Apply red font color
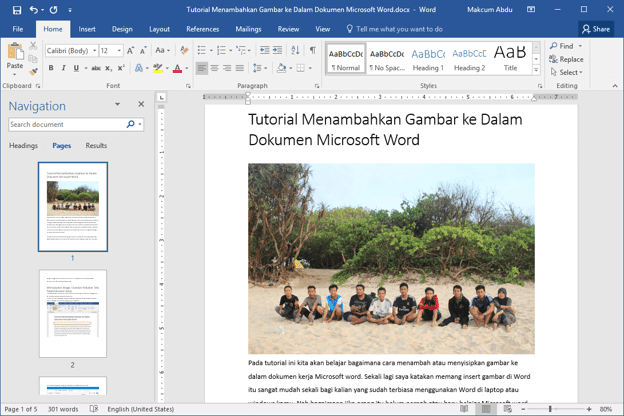This screenshot has height=416, width=624. pyautogui.click(x=177, y=68)
